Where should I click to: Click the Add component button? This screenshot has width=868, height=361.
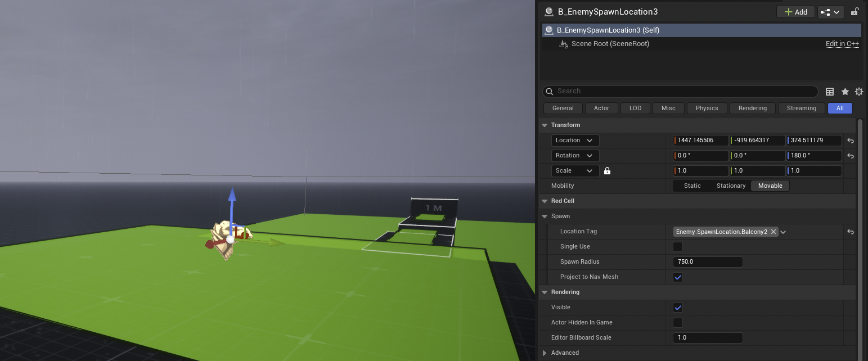click(795, 12)
